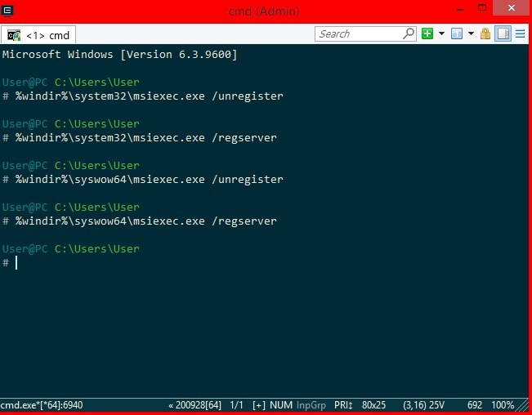532x415 pixels.
Task: Click the window resize grip corner
Action: tap(522, 405)
